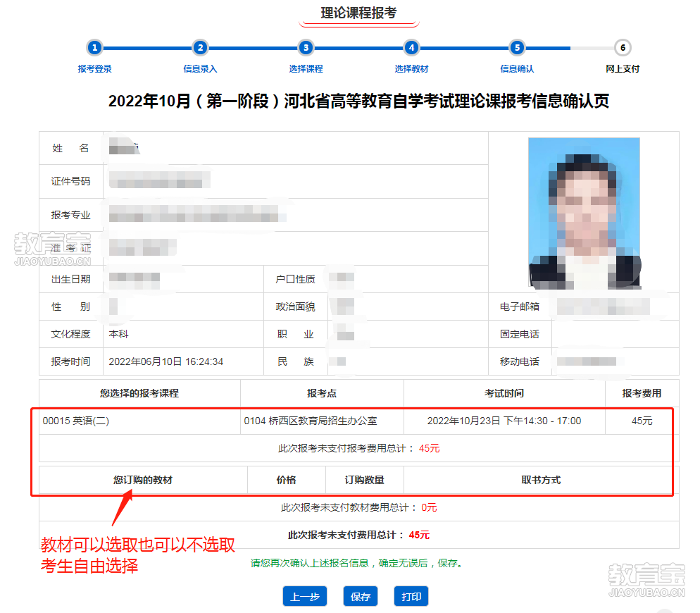700x613 pixels.
Task: Click the 报考点 column header
Action: coord(322,393)
